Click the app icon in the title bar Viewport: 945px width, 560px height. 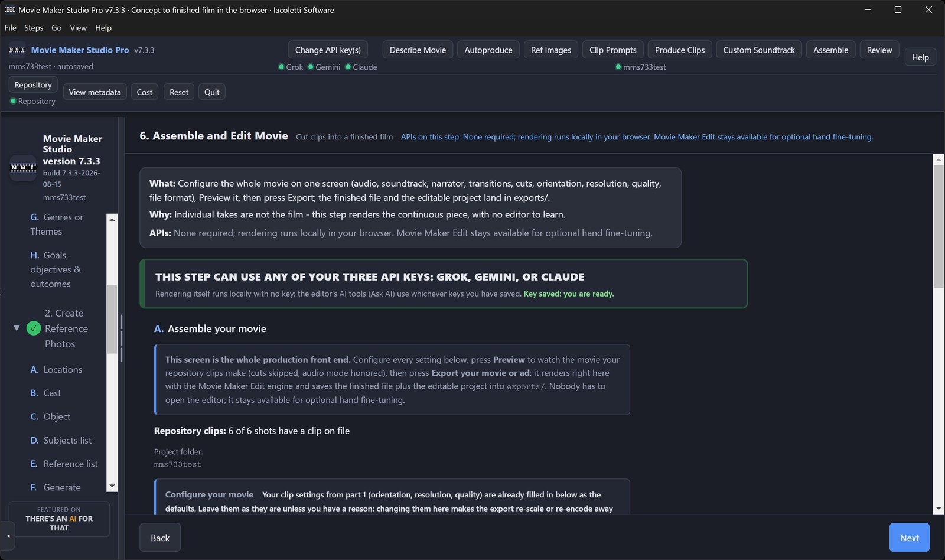[x=9, y=9]
